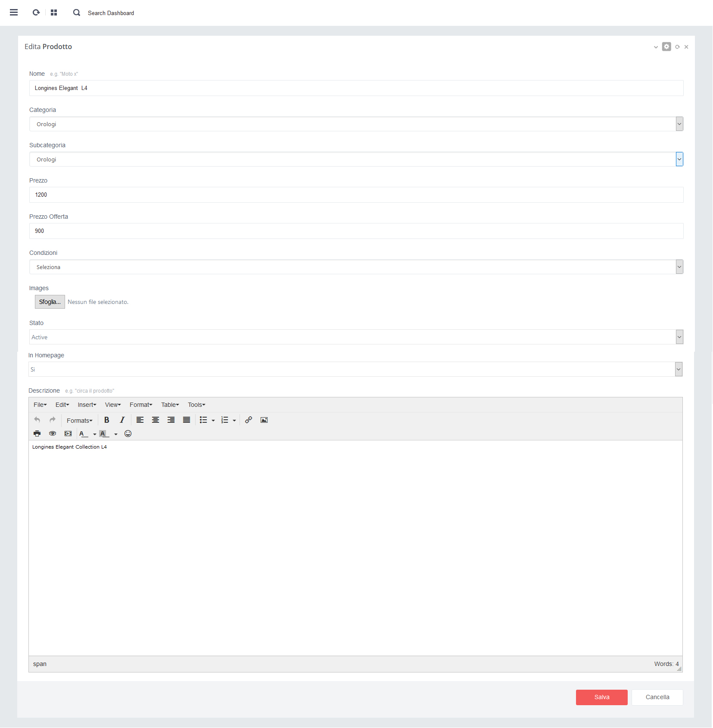
Task: Preview the description with the eye icon
Action: [x=53, y=434]
